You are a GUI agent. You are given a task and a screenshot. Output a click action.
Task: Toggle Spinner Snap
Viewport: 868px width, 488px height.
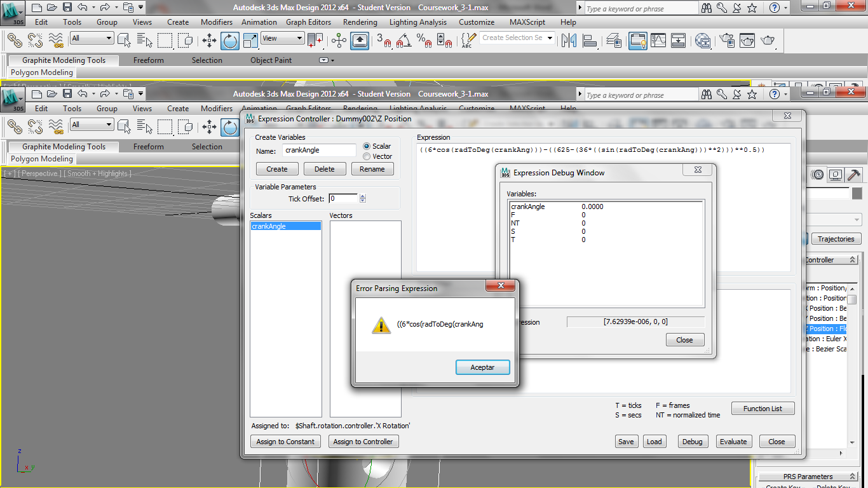pyautogui.click(x=445, y=41)
